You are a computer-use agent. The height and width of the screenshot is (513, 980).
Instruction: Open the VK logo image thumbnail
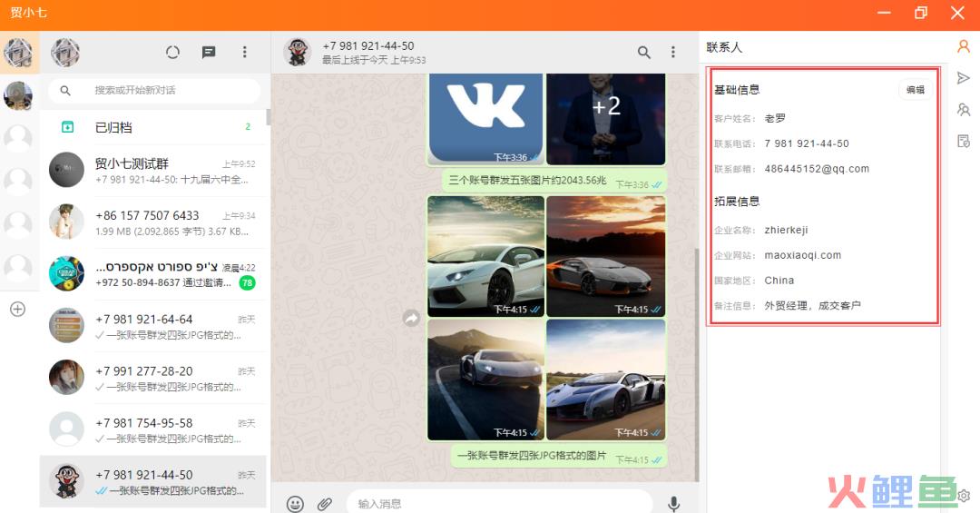tap(485, 119)
